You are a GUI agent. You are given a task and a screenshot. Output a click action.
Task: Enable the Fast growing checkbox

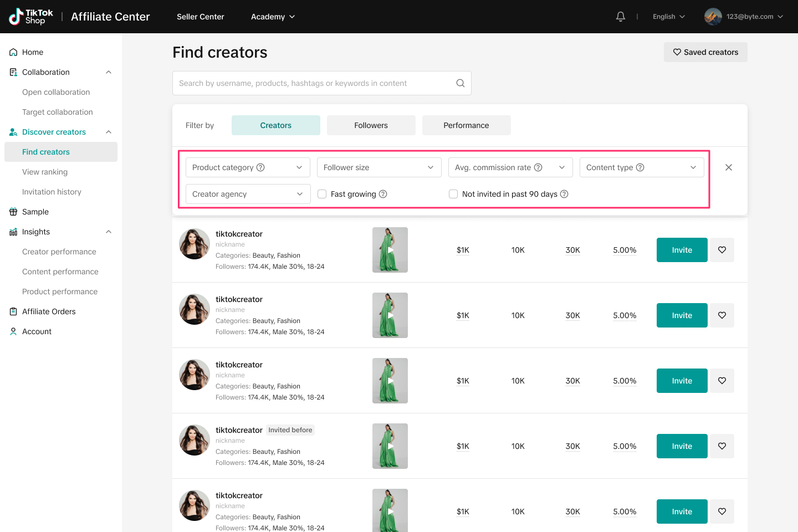coord(322,194)
